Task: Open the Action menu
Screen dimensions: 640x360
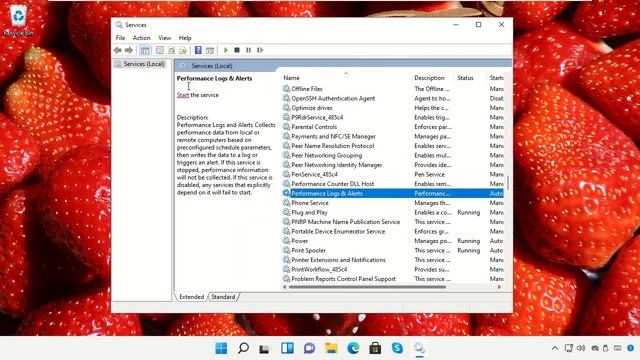Action: [x=142, y=38]
